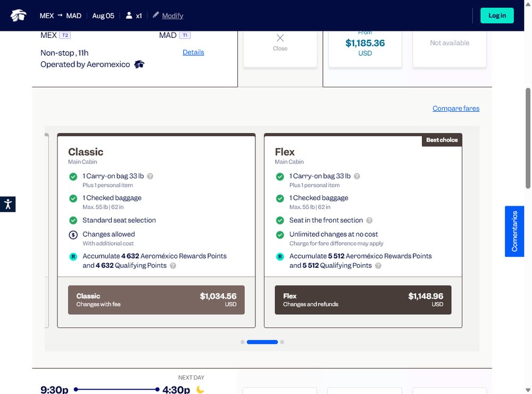Click the Log in button

497,15
